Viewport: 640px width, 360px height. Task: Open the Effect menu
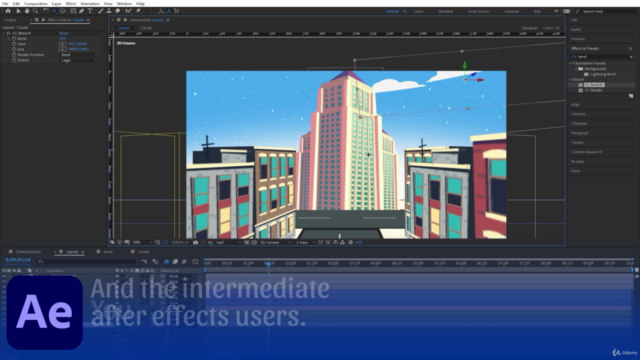pos(71,3)
